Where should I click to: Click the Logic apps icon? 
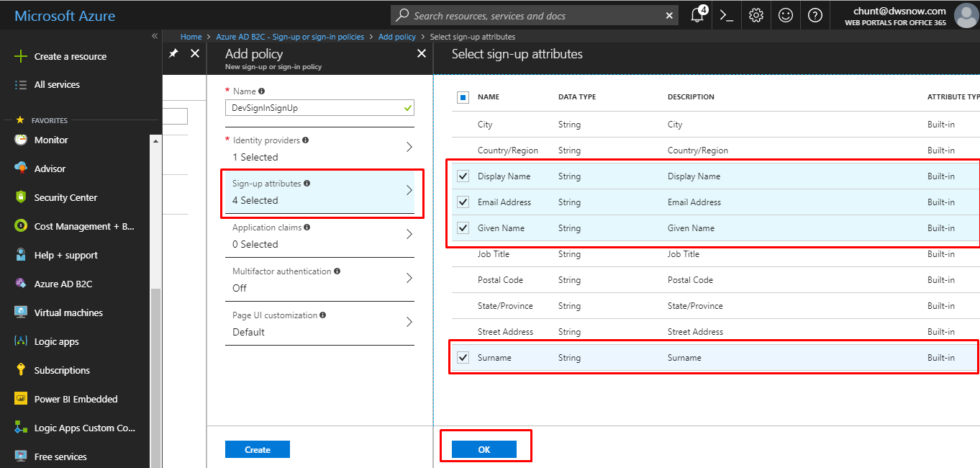21,341
